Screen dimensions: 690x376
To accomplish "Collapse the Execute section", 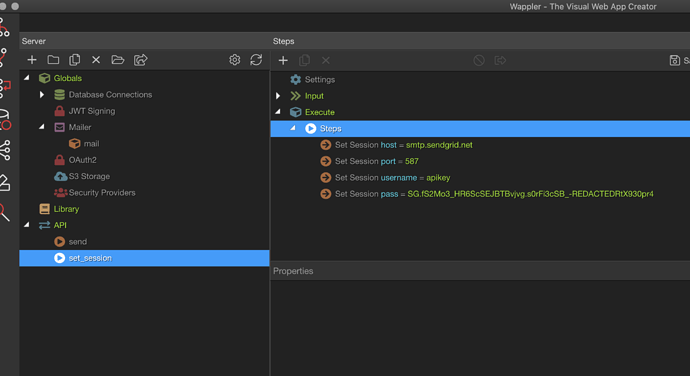I will pyautogui.click(x=278, y=112).
